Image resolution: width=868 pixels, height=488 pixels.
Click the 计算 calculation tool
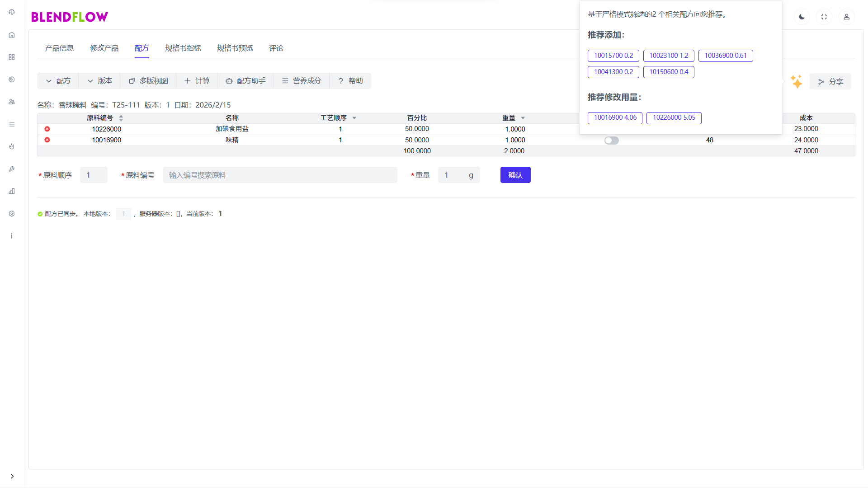197,81
